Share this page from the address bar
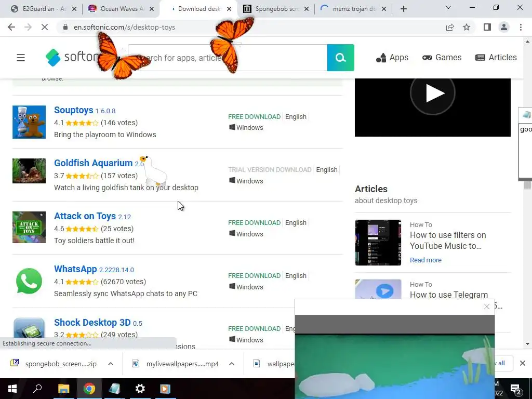532x399 pixels. click(450, 27)
